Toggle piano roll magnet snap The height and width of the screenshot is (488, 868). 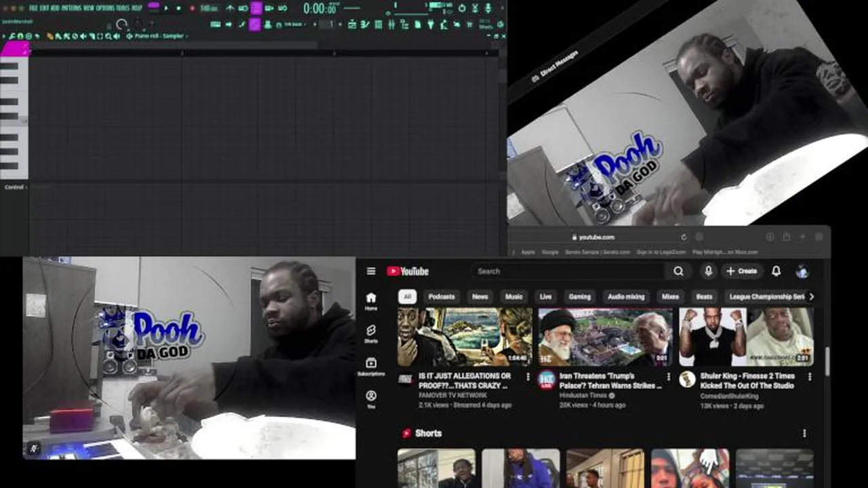coord(20,36)
